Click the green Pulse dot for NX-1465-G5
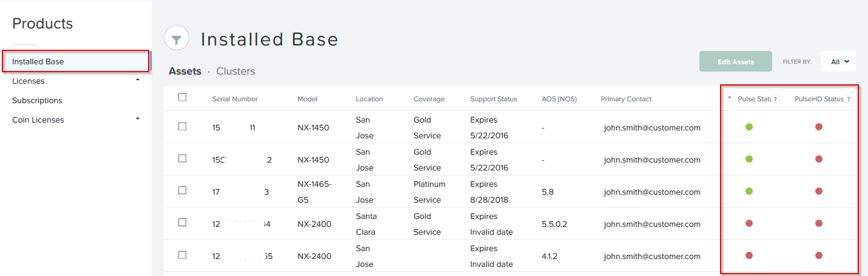Screen dimensions: 868x276 tap(749, 191)
